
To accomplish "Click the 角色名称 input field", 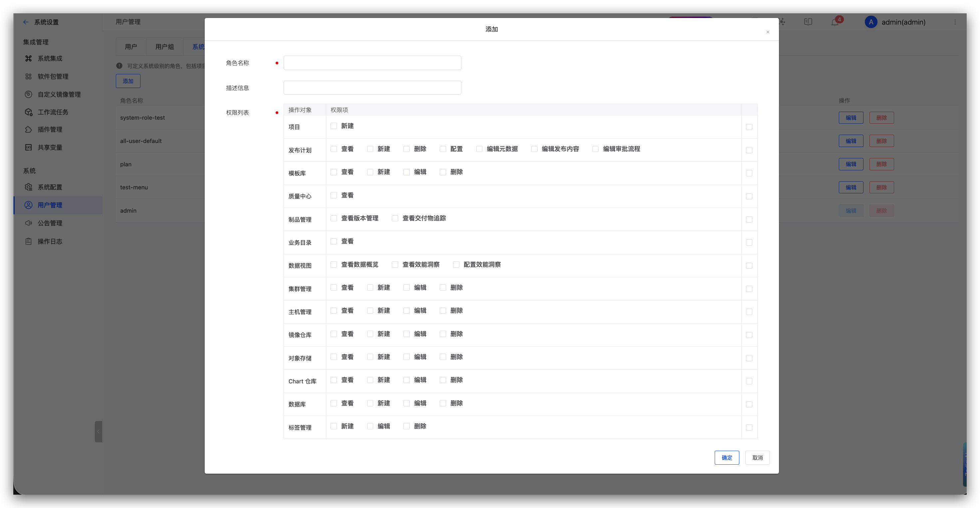I will (x=372, y=63).
